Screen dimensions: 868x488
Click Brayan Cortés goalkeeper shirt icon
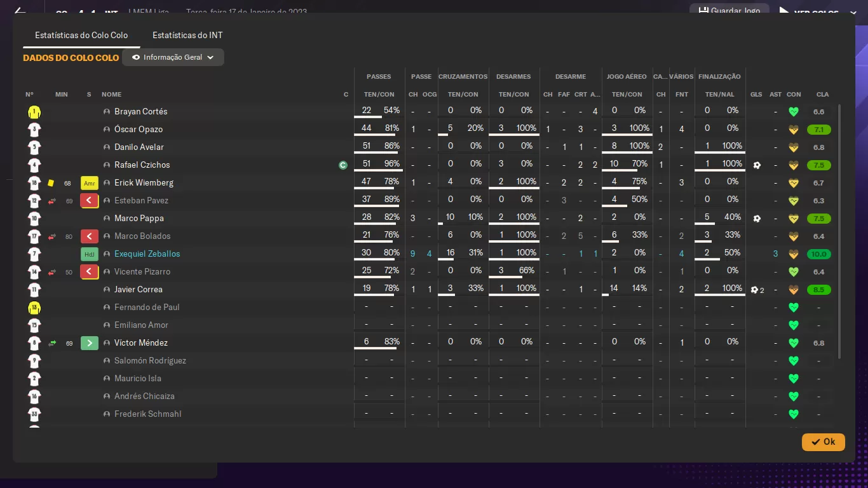pos(34,112)
